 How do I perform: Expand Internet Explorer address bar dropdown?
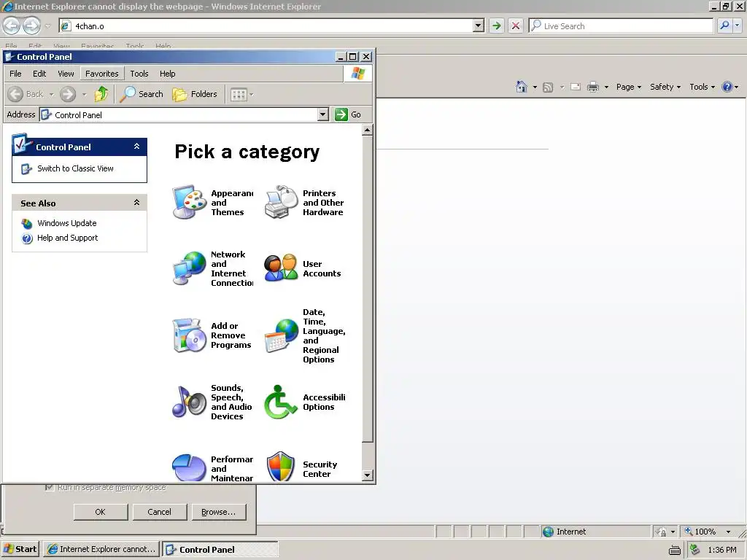tap(479, 26)
